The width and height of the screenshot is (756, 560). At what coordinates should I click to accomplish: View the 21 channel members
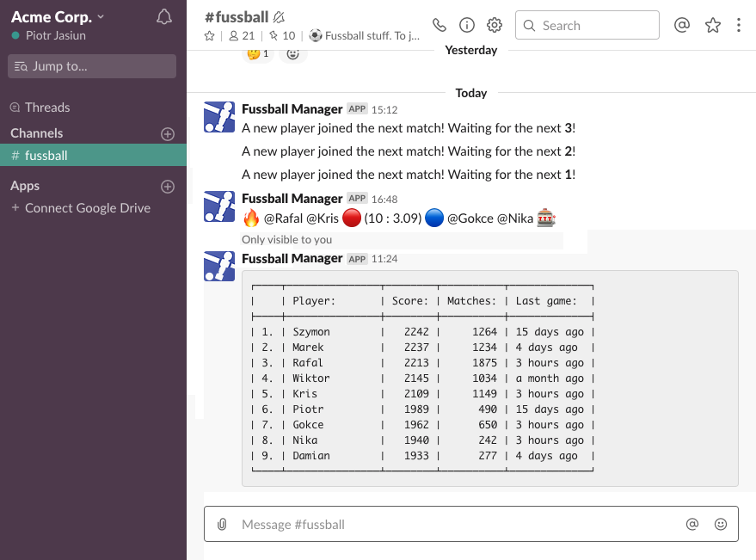coord(242,35)
